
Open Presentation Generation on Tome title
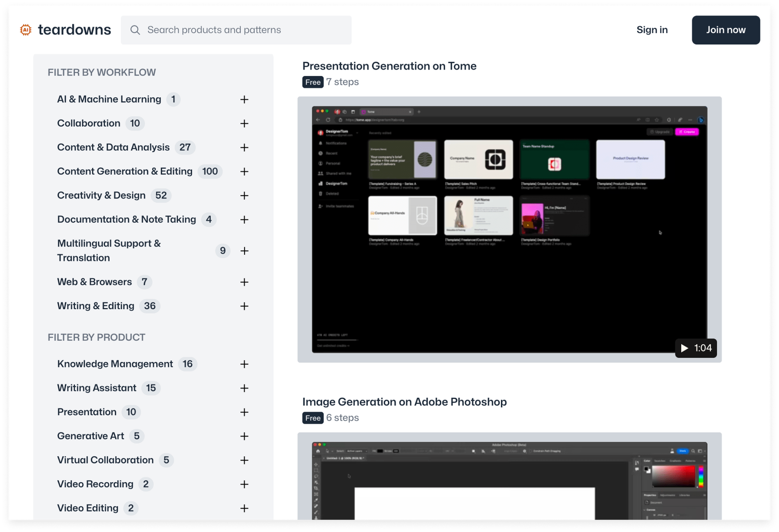pos(389,66)
